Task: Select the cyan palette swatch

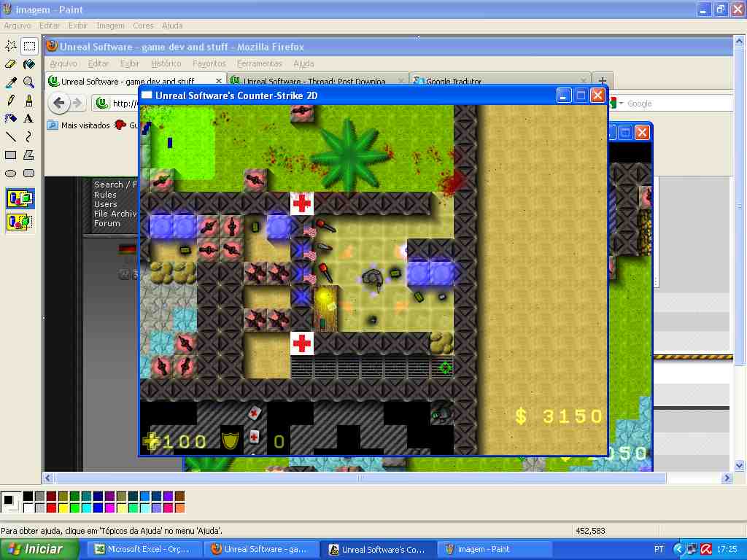Action: [86, 508]
